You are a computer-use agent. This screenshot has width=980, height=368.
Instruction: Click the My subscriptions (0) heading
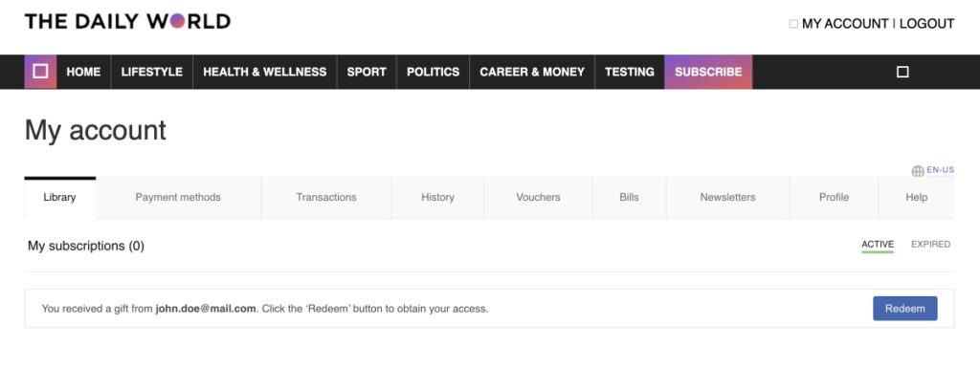point(85,246)
